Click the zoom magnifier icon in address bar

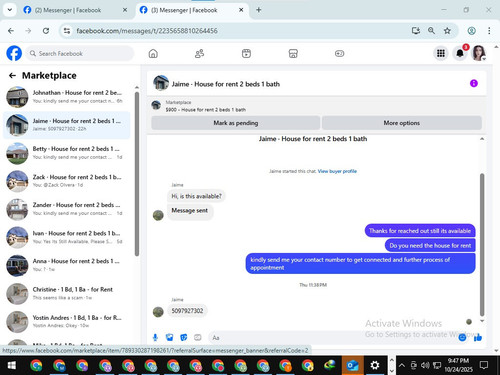[x=431, y=31]
